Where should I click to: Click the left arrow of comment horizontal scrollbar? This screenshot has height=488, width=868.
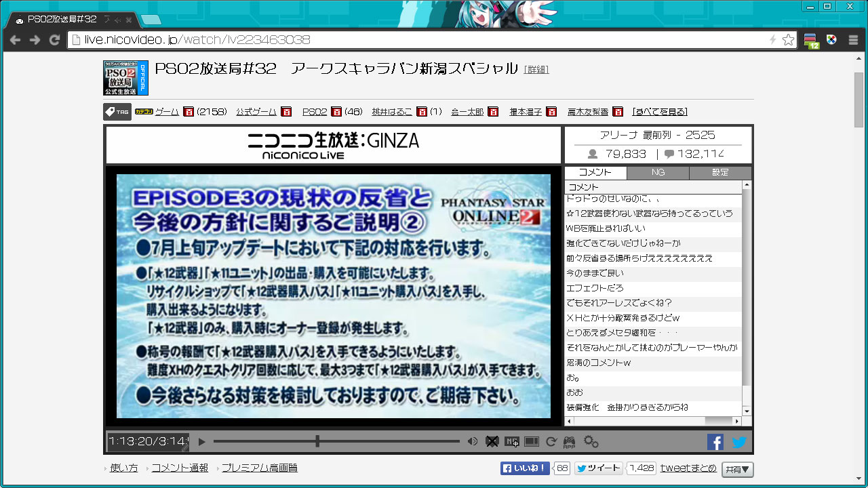pyautogui.click(x=569, y=422)
